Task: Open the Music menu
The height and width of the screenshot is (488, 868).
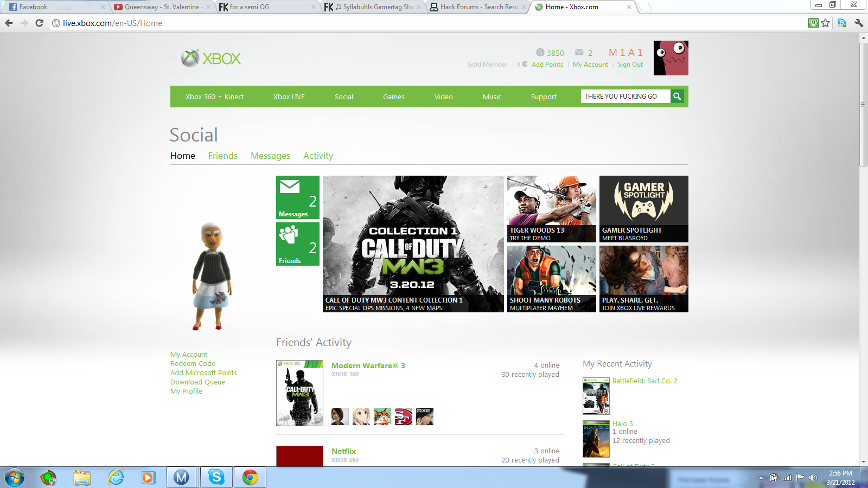Action: tap(492, 97)
